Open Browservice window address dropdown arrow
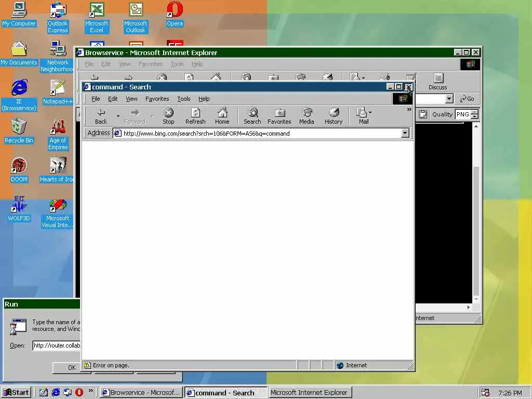Viewport: 532px width, 399px height. [x=449, y=99]
